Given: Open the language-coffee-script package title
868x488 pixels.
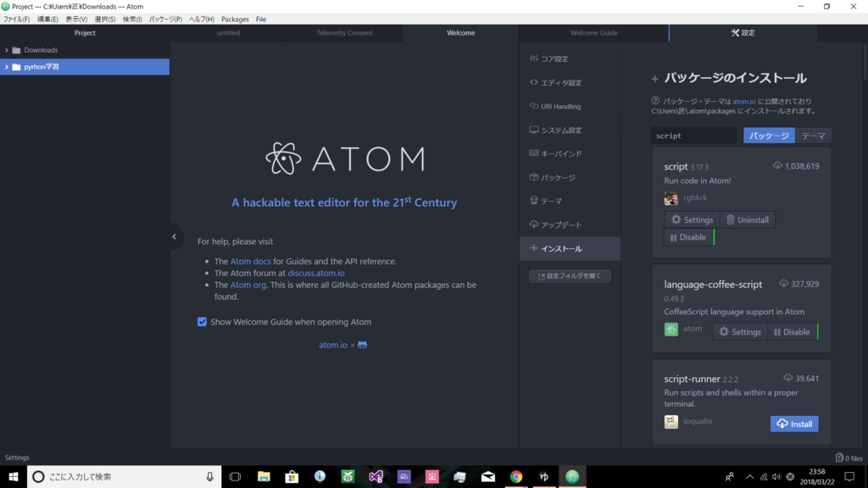Looking at the screenshot, I should click(x=713, y=285).
